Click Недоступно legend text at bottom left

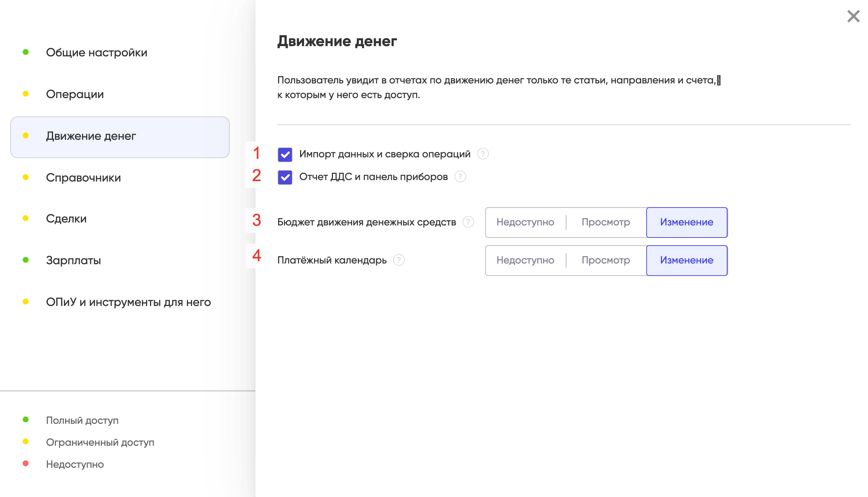pos(75,464)
